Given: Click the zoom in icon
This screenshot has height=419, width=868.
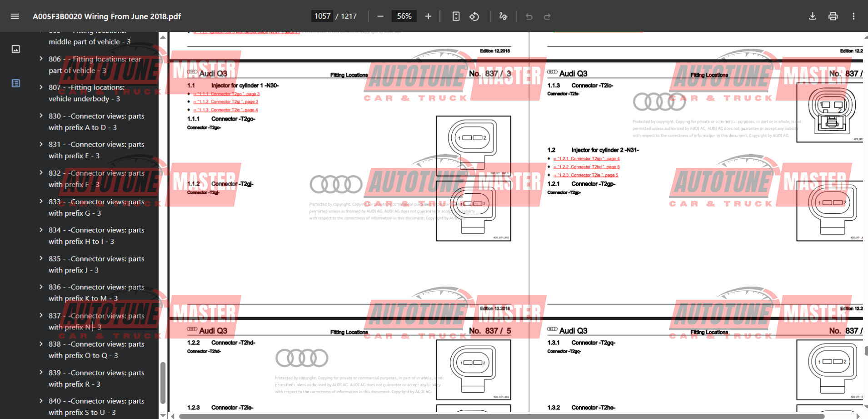Looking at the screenshot, I should pyautogui.click(x=428, y=16).
